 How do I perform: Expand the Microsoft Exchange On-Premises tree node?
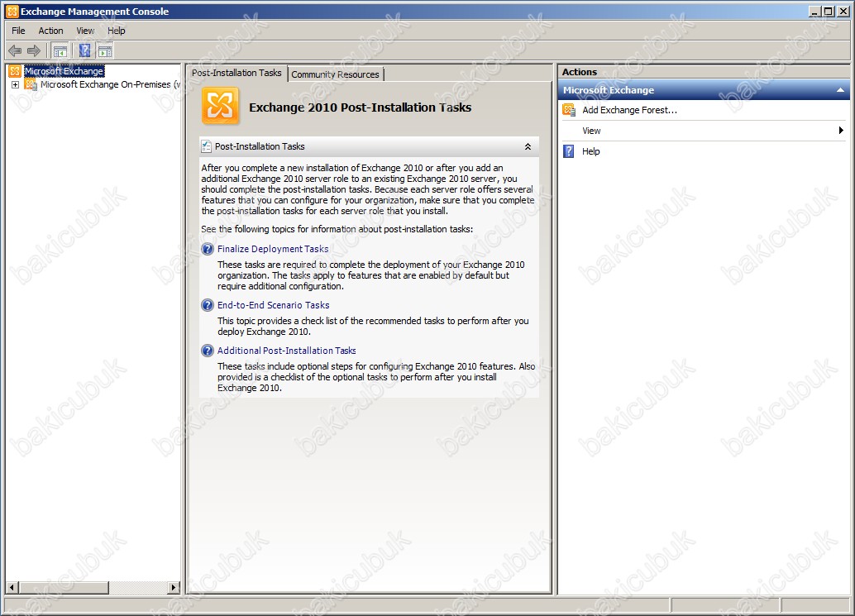click(x=15, y=84)
